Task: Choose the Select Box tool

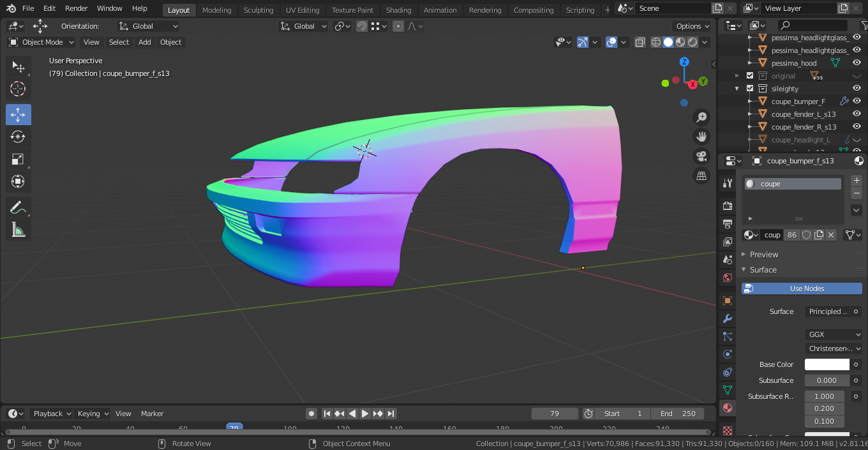Action: click(18, 67)
